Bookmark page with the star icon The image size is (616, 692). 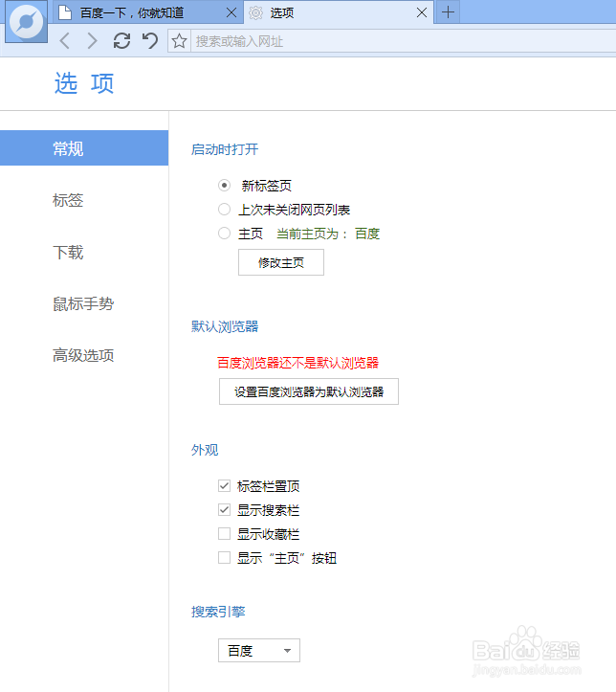pyautogui.click(x=179, y=41)
